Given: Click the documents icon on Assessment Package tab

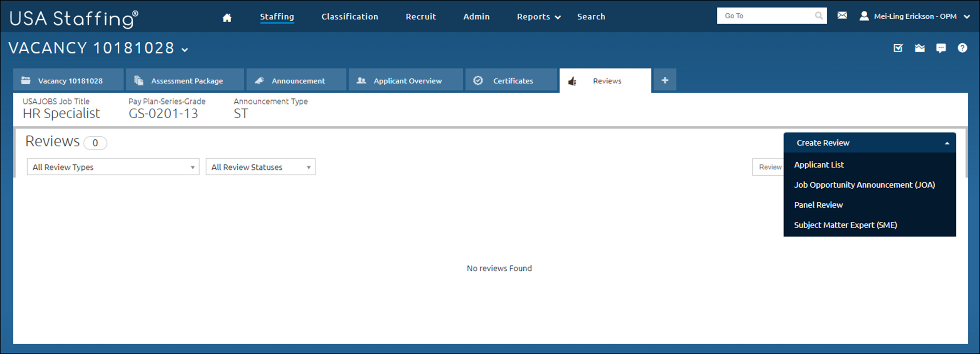Looking at the screenshot, I should [138, 80].
